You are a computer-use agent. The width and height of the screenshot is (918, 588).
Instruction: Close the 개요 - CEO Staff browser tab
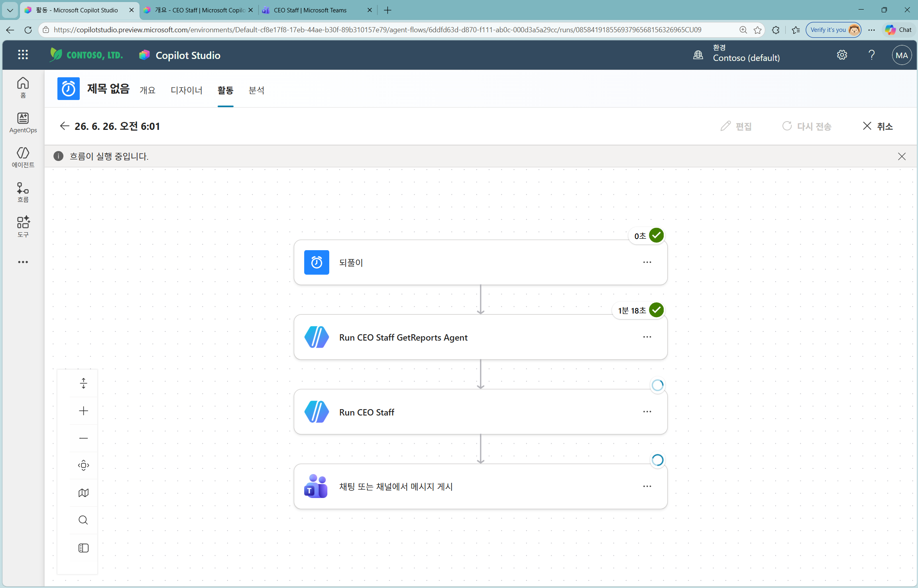click(x=251, y=10)
